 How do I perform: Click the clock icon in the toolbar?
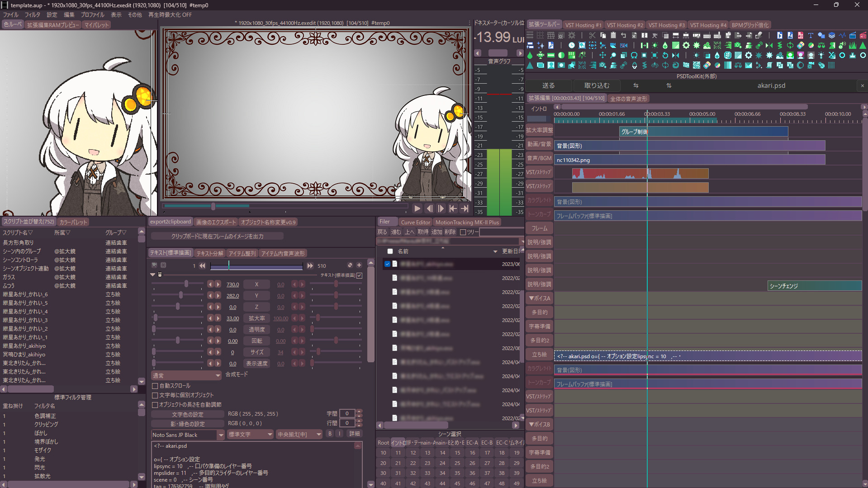point(572,45)
